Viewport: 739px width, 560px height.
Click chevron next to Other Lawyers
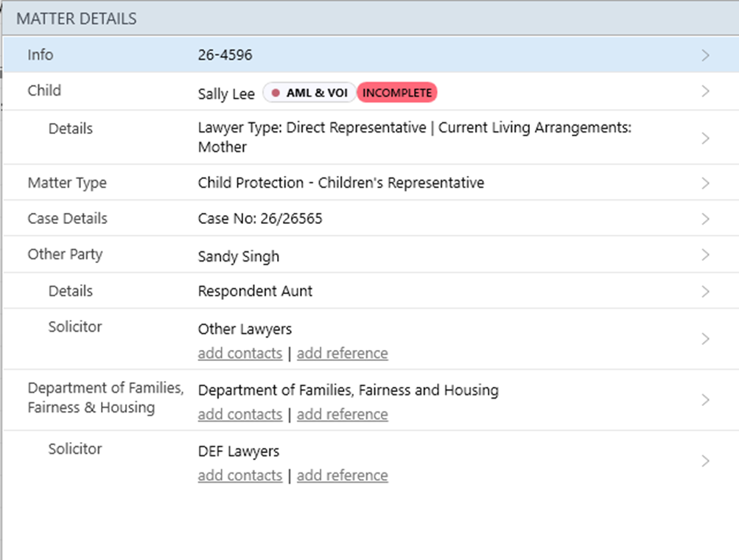pyautogui.click(x=705, y=339)
